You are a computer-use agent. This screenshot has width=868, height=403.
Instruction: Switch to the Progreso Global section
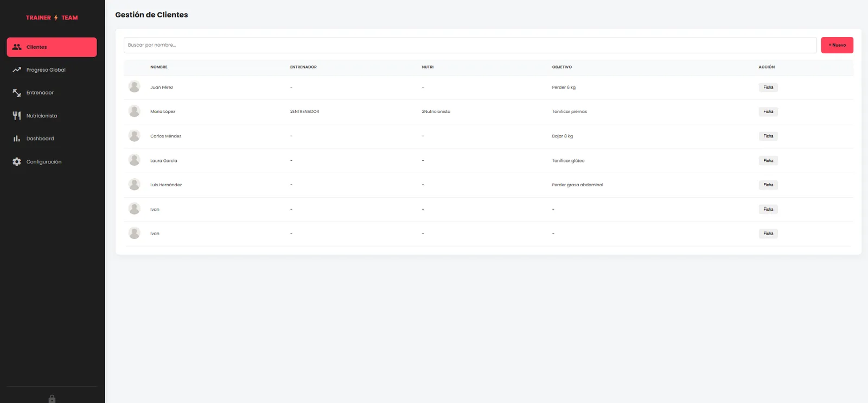tap(52, 70)
